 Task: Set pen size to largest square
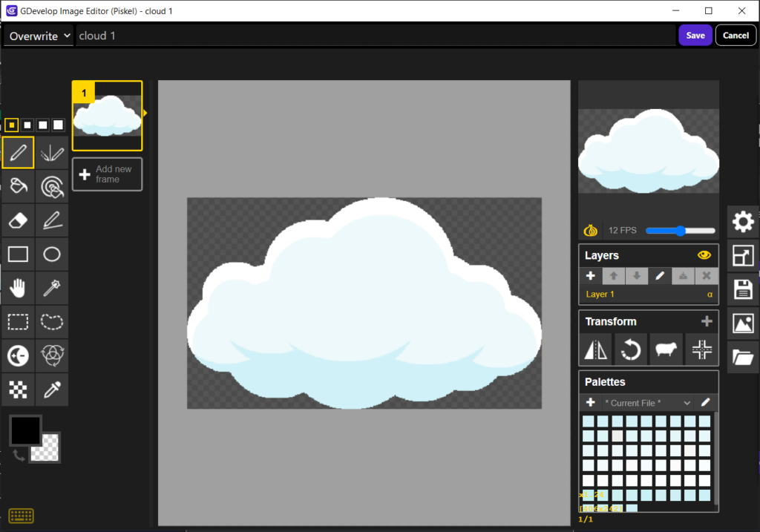pos(59,125)
